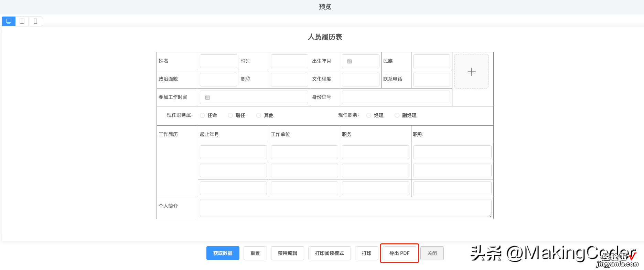
Task: Switch to tablet preview mode icon
Action: tap(22, 21)
